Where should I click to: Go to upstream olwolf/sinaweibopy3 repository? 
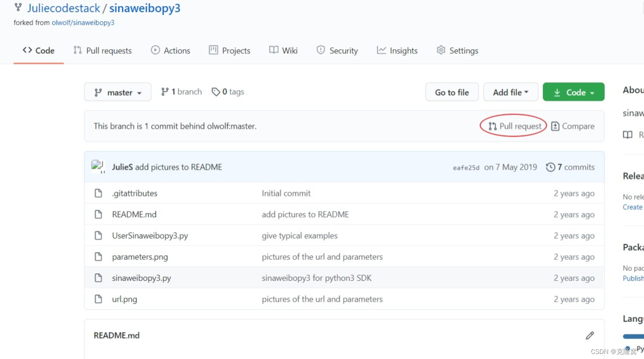[x=83, y=23]
